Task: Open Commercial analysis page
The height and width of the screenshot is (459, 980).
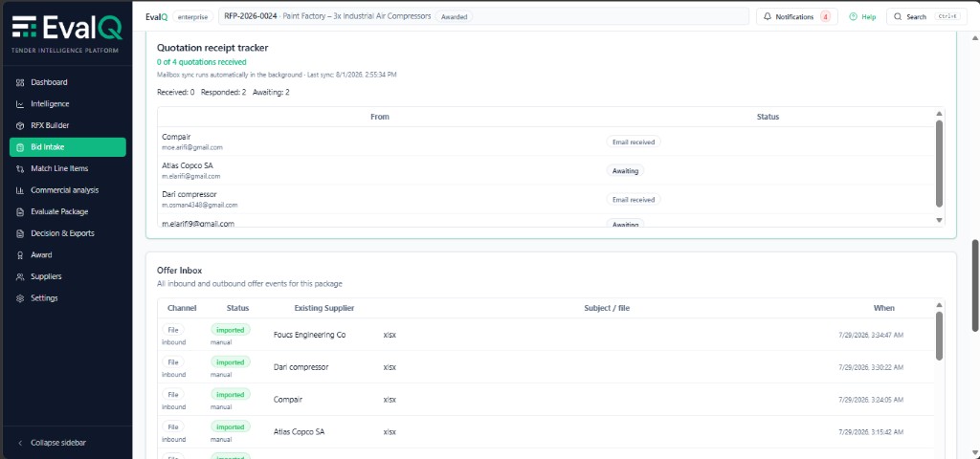Action: coord(67,190)
